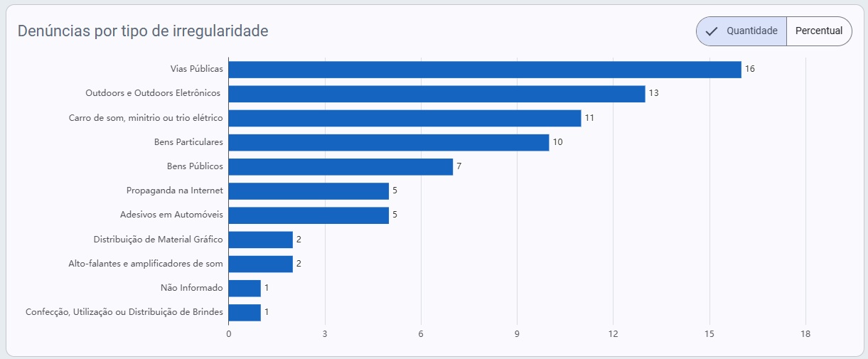This screenshot has width=868, height=359.
Task: Select the Adesivos em Automóveis bar
Action: point(309,215)
